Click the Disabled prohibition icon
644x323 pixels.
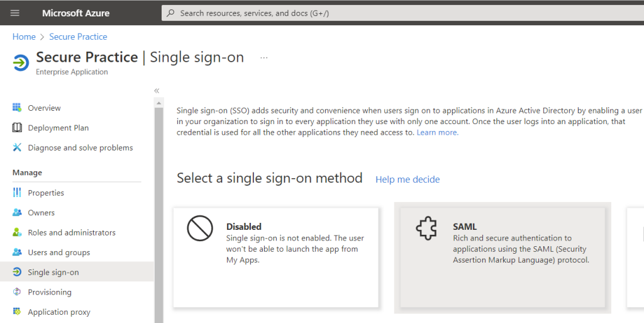(x=200, y=228)
